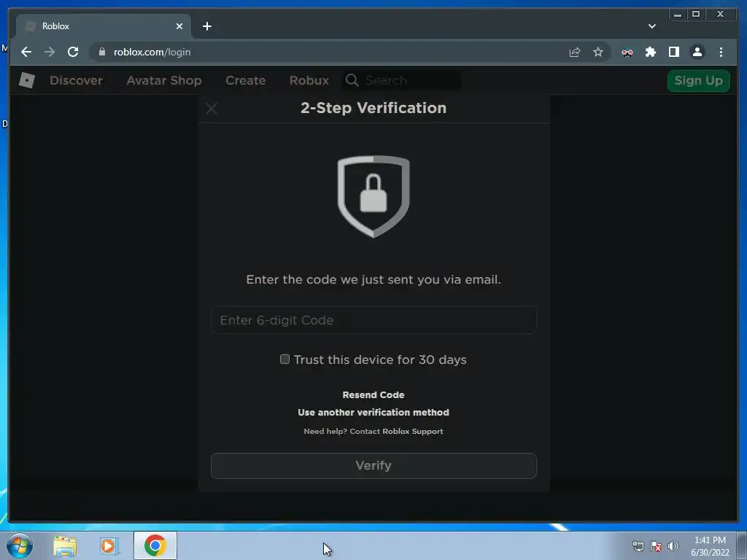Click the green Sign Up button
This screenshot has height=560, width=747.
coord(698,80)
